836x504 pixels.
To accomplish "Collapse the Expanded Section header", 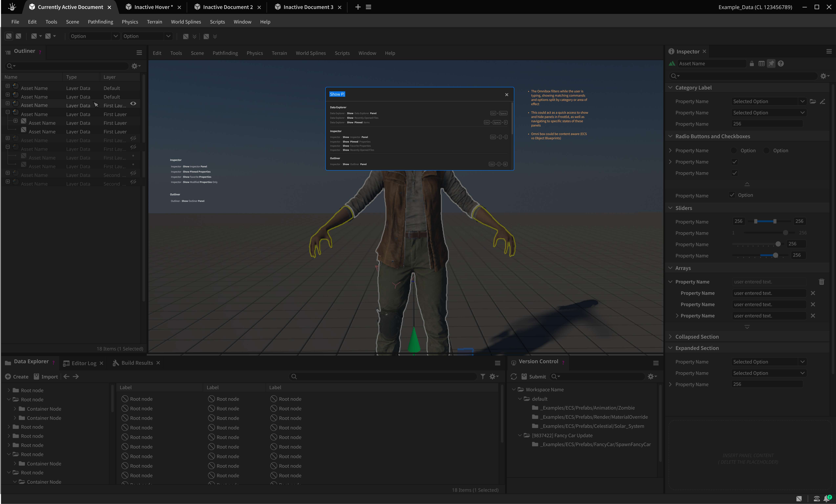I will pyautogui.click(x=670, y=348).
